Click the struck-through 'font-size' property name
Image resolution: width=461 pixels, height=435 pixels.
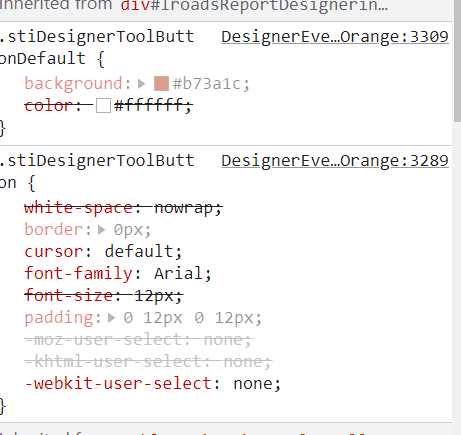(x=69, y=296)
